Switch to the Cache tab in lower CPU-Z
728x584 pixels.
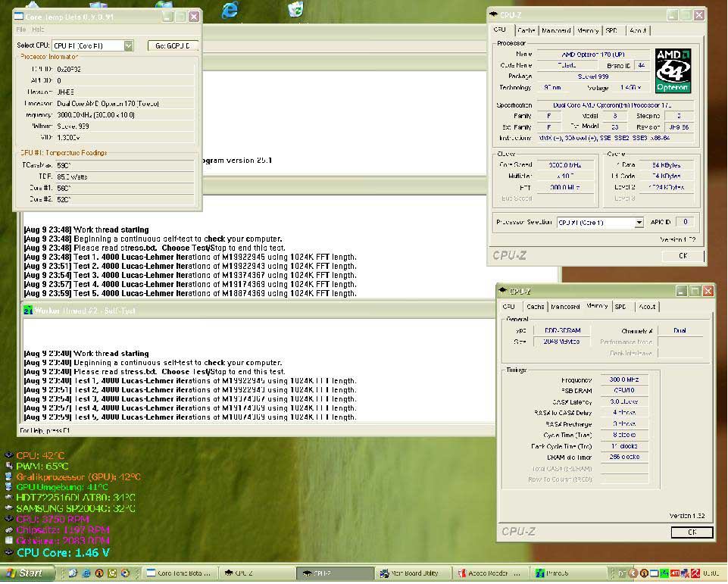point(535,306)
